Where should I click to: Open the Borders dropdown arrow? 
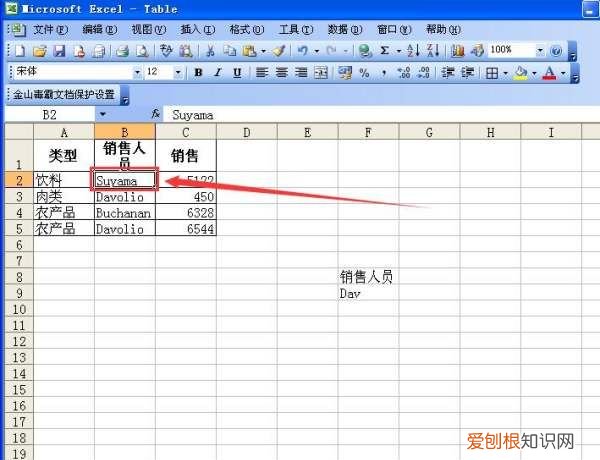505,72
